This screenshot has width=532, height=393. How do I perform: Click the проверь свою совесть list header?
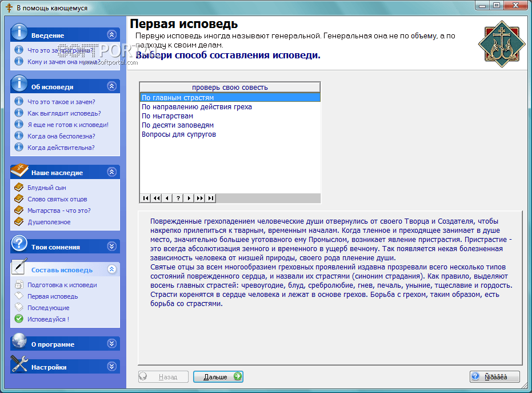click(x=230, y=88)
